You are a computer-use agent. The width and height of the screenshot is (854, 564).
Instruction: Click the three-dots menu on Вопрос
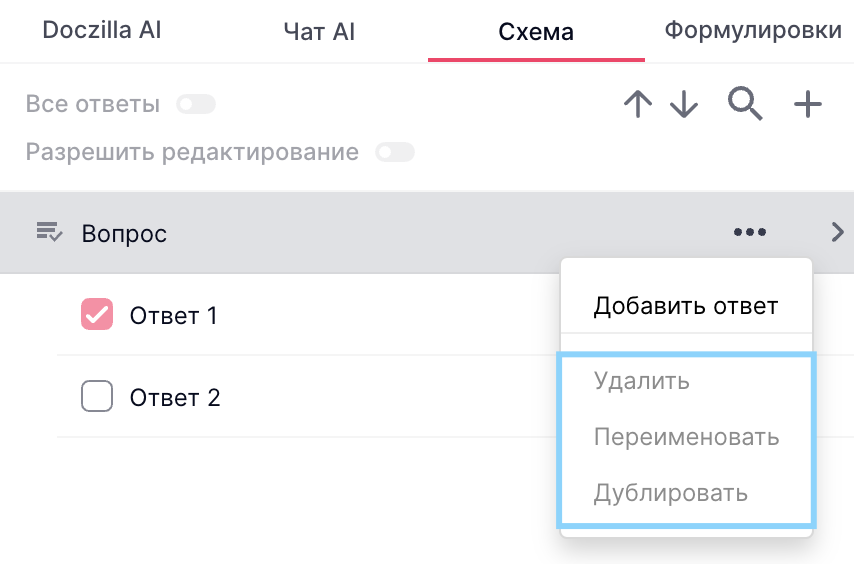coord(750,232)
